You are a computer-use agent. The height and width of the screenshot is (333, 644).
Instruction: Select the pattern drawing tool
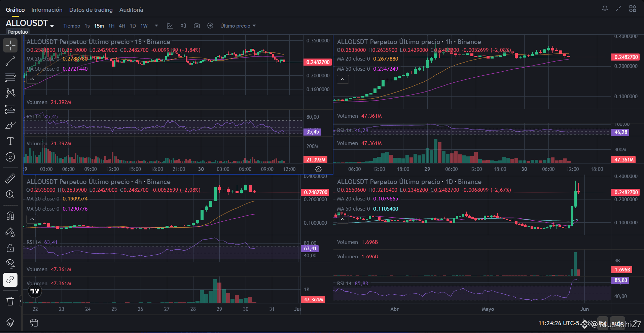click(10, 93)
